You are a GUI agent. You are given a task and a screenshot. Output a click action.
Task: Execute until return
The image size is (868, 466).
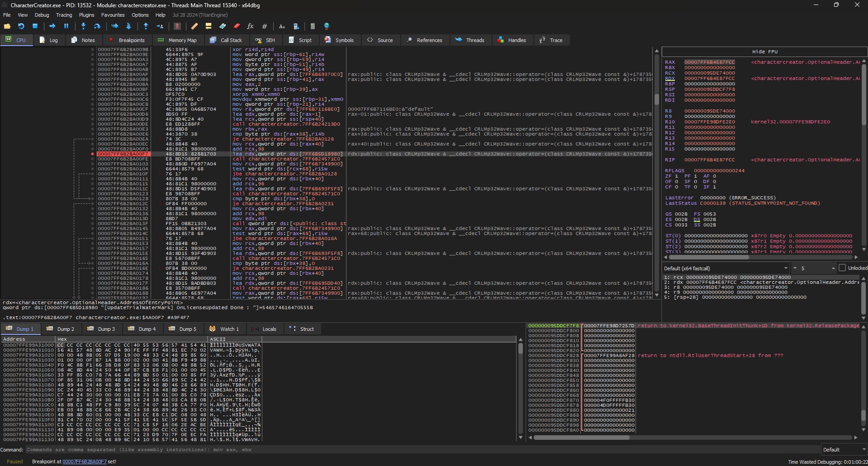pyautogui.click(x=146, y=26)
